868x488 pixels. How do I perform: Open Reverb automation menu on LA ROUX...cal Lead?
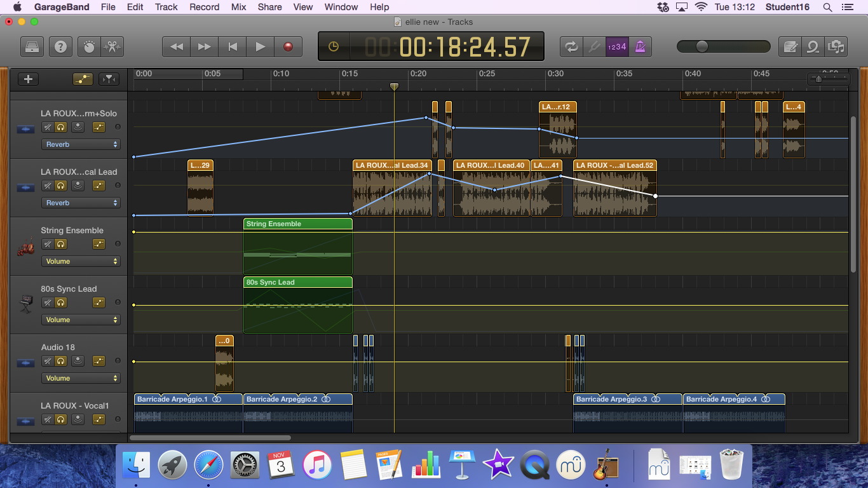pyautogui.click(x=81, y=203)
